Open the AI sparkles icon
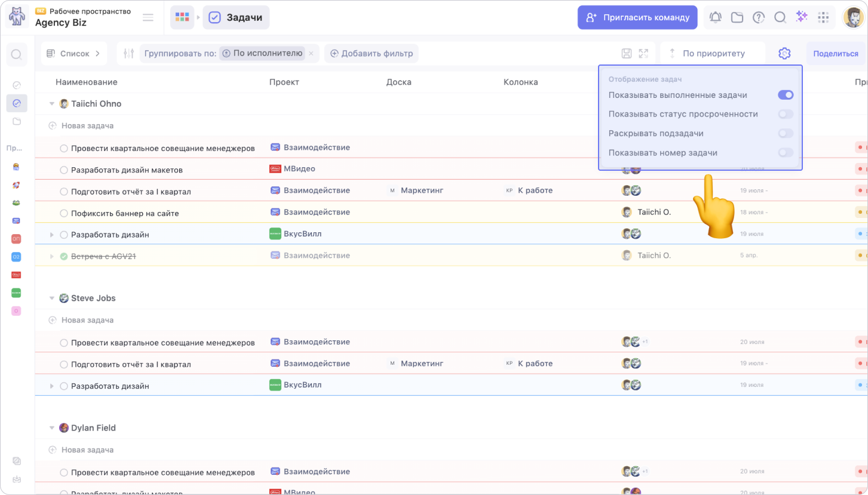 (802, 17)
